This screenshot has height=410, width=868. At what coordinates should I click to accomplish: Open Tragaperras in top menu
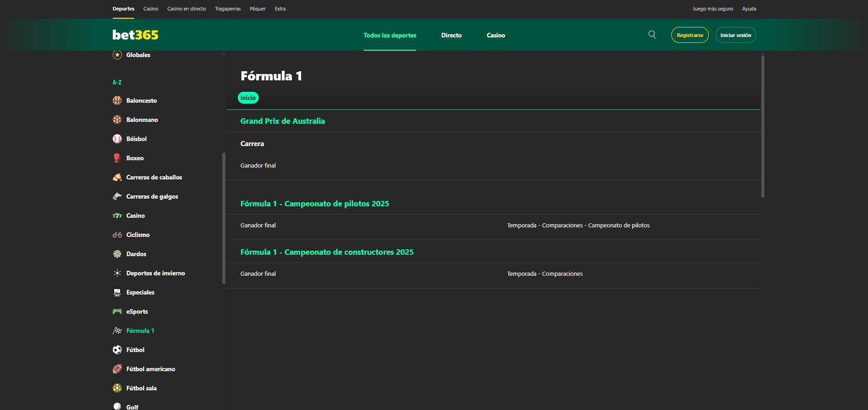coord(228,9)
